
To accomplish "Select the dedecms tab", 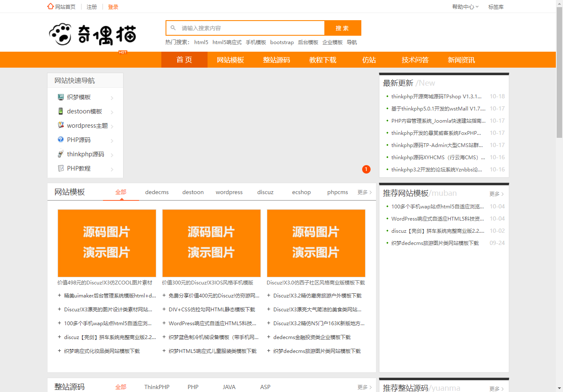I will click(157, 192).
